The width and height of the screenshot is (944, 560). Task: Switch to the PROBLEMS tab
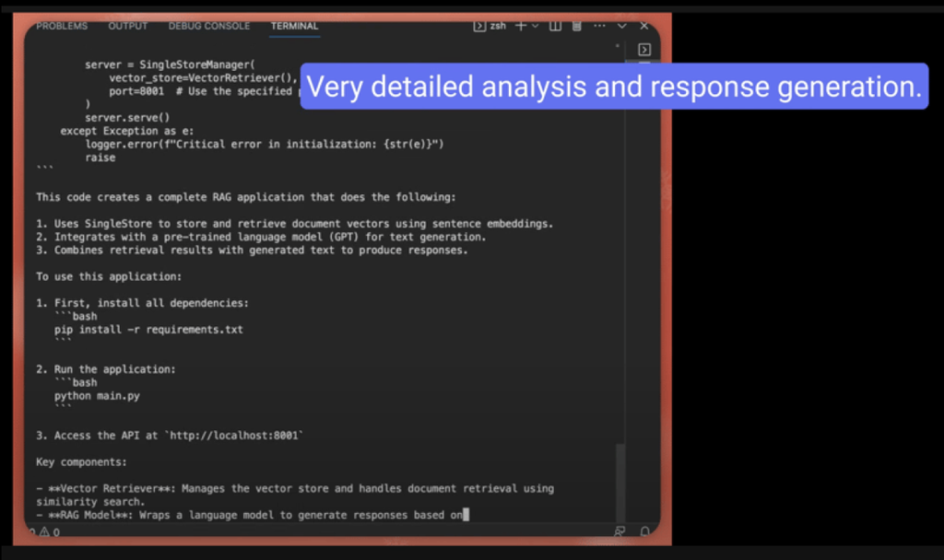point(62,26)
